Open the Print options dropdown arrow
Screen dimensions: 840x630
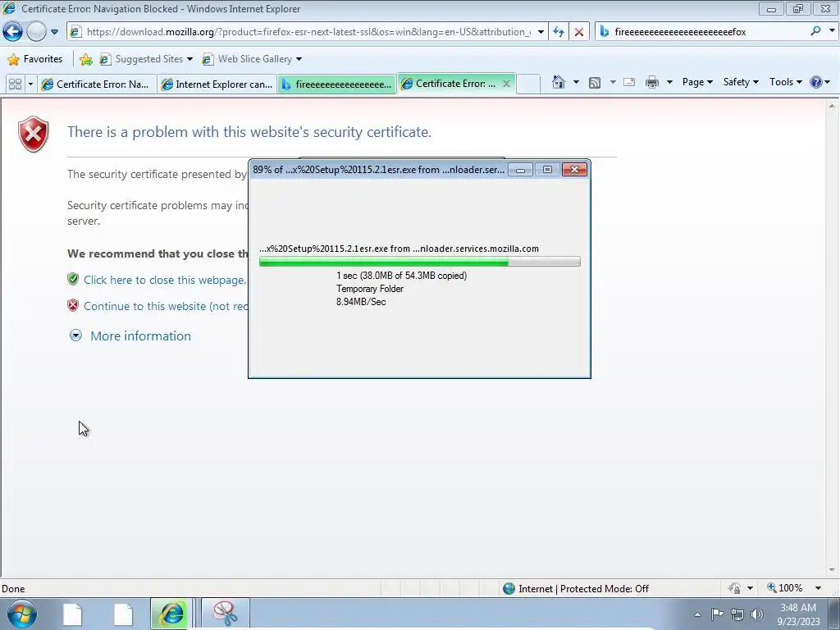[669, 82]
